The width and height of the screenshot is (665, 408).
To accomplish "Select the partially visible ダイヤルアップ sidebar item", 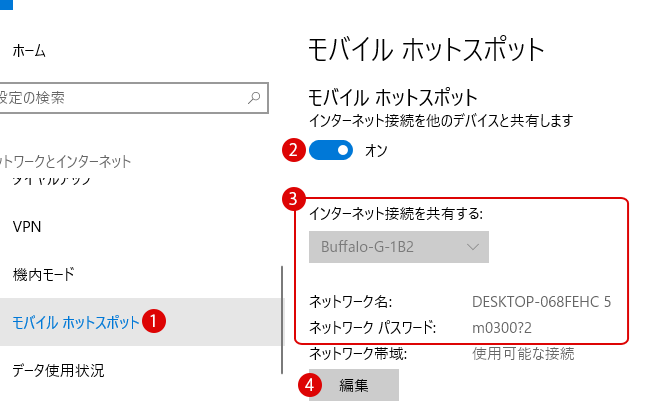I will click(x=50, y=182).
